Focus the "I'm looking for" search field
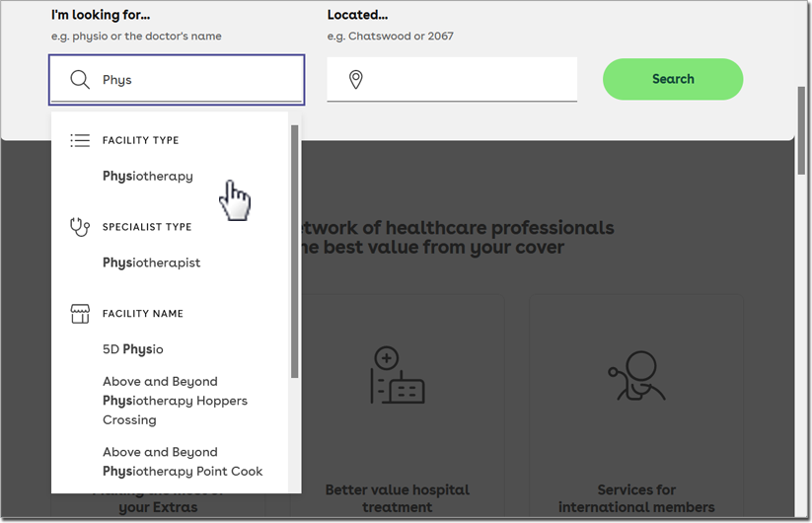The width and height of the screenshot is (812, 523). tap(197, 80)
